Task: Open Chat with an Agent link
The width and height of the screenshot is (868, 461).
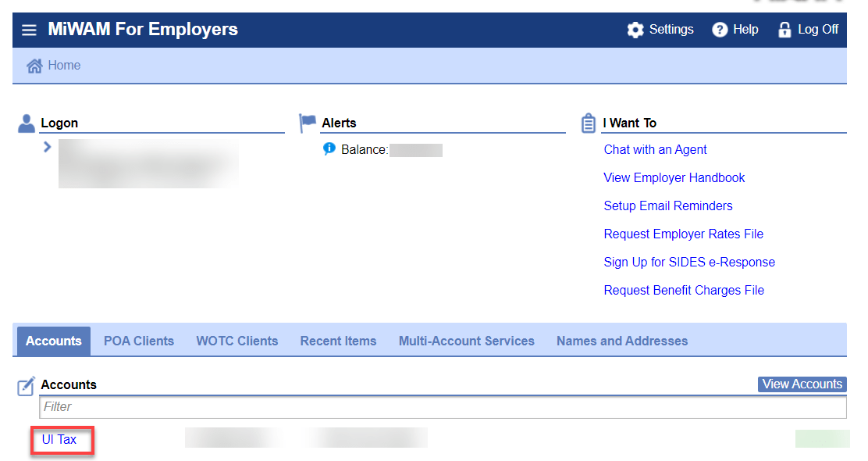Action: [655, 149]
